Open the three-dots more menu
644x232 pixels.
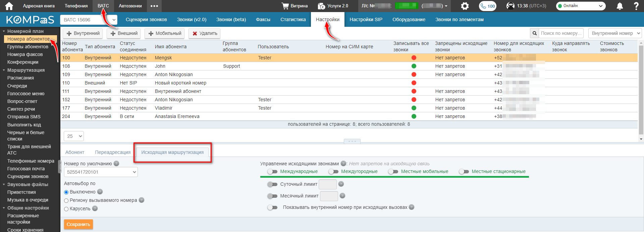(154, 6)
